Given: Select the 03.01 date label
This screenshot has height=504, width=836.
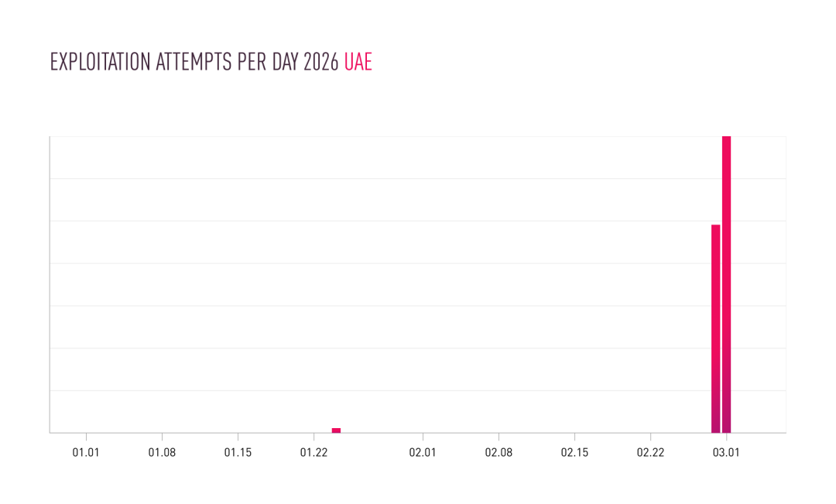Looking at the screenshot, I should pyautogui.click(x=726, y=452).
